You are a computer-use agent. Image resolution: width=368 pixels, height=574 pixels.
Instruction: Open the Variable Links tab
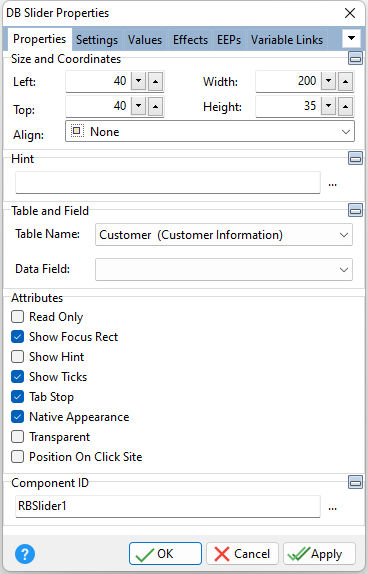(x=287, y=40)
